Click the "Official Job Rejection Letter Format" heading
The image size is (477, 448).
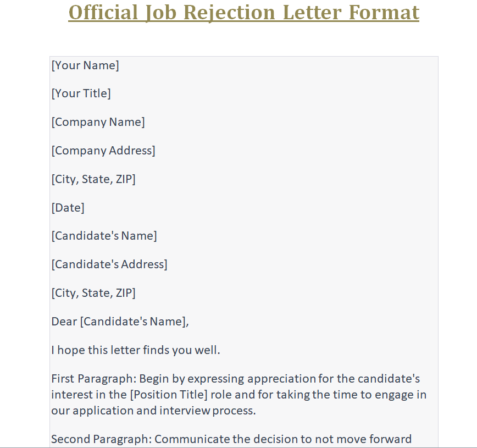tap(243, 13)
